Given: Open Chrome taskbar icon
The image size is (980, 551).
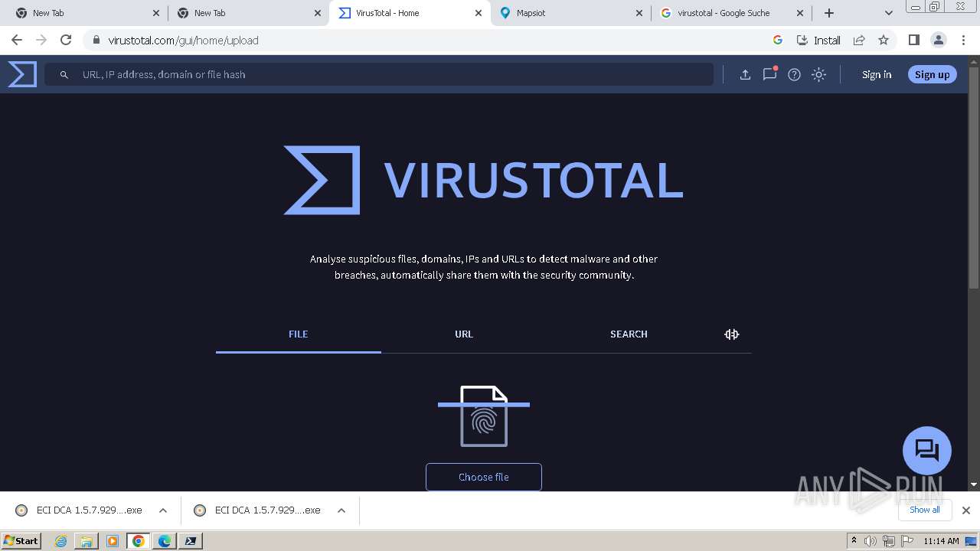Looking at the screenshot, I should (139, 541).
